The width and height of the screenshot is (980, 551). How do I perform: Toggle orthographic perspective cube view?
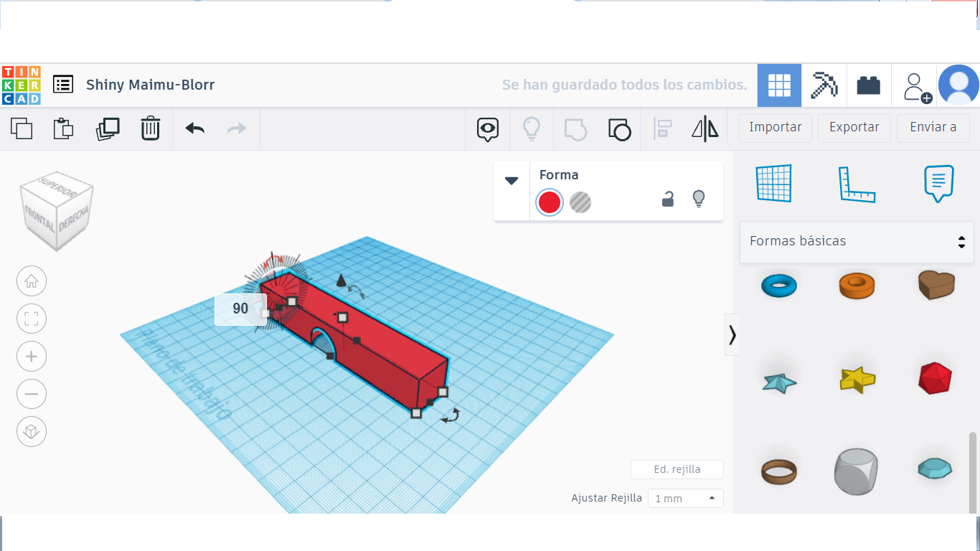[x=32, y=432]
